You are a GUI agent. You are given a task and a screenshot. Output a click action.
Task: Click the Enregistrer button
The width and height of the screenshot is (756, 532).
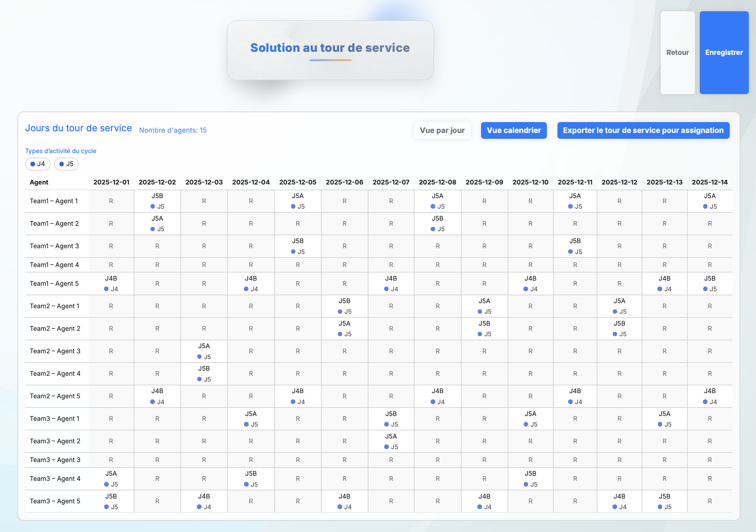click(x=724, y=53)
